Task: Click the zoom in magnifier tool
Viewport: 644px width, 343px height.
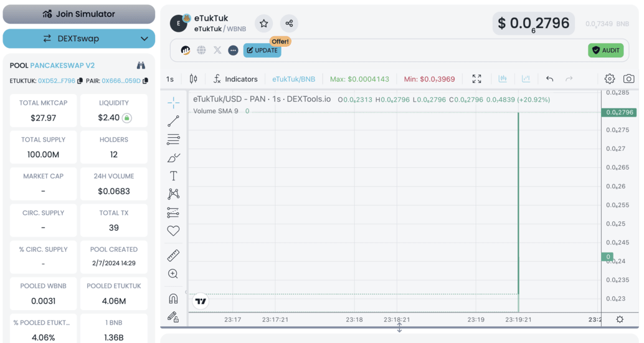Action: pyautogui.click(x=173, y=274)
